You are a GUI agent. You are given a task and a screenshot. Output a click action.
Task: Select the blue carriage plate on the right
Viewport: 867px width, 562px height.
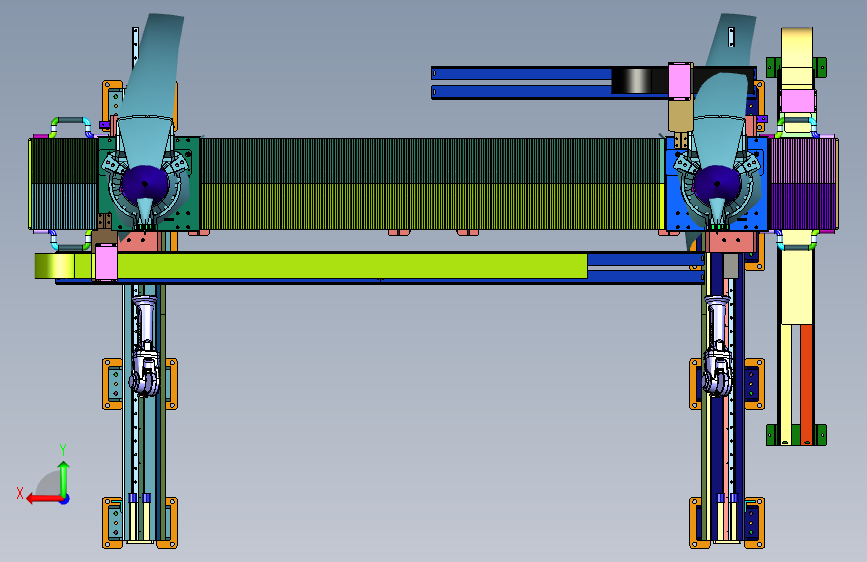[717, 184]
